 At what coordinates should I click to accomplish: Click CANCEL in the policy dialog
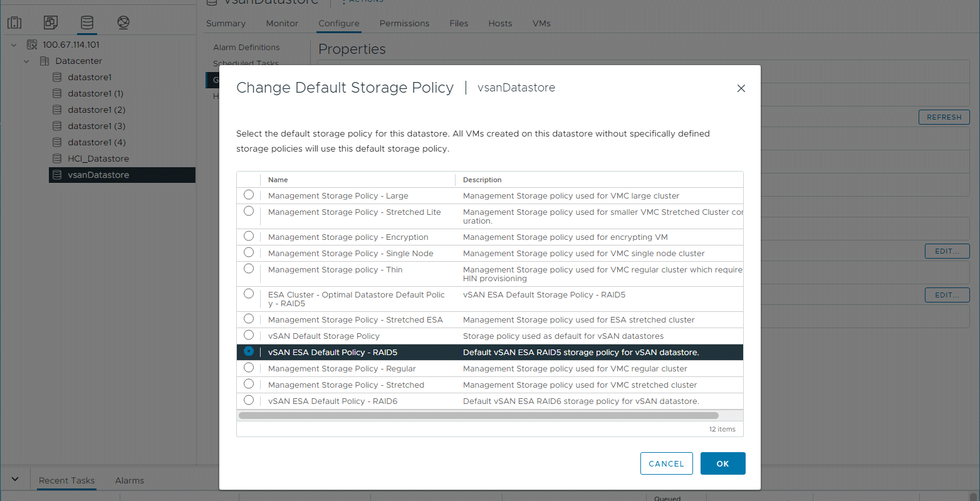tap(667, 463)
